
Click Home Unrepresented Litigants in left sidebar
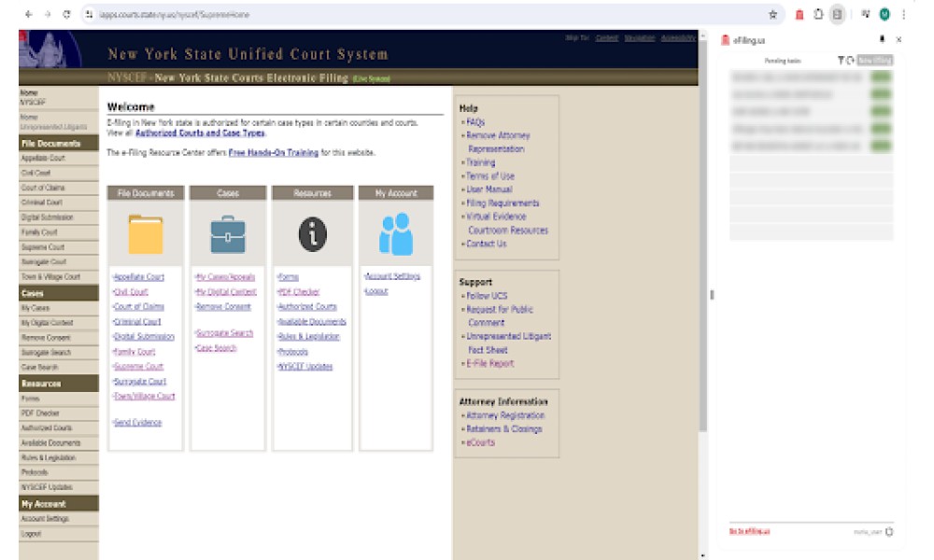pyautogui.click(x=53, y=122)
